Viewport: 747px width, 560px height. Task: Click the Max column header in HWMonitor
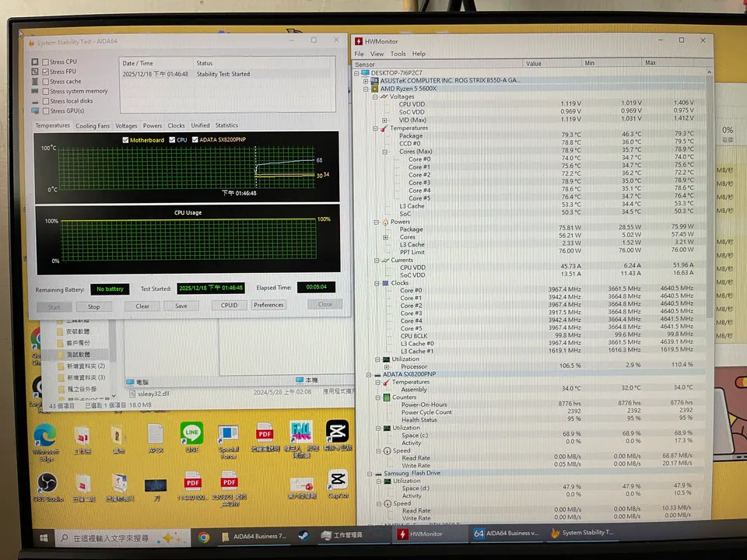672,63
